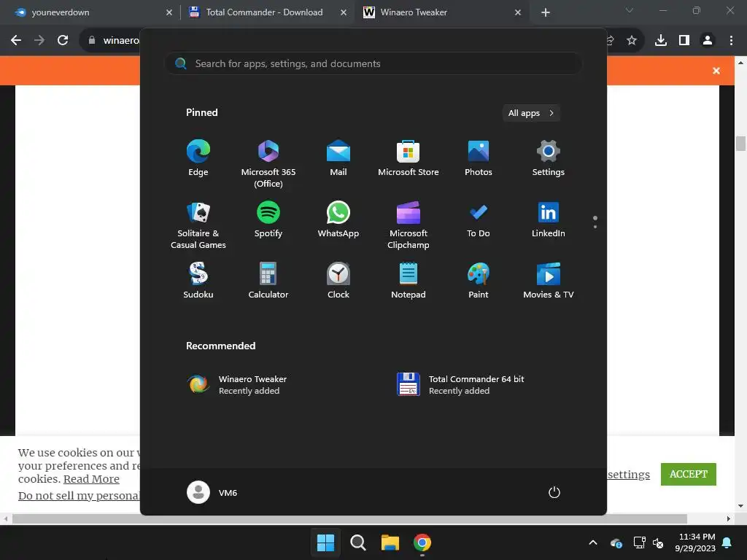Click the Start menu search field
This screenshot has width=747, height=560.
click(373, 63)
